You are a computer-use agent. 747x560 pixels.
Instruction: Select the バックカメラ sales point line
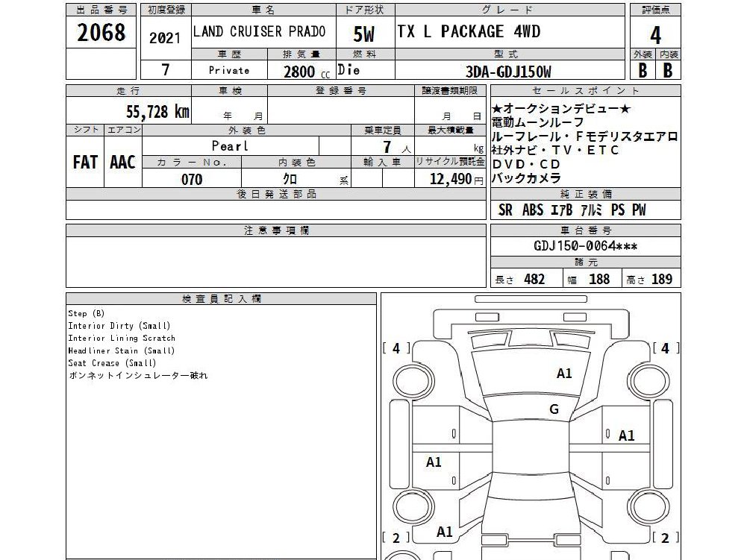(526, 178)
